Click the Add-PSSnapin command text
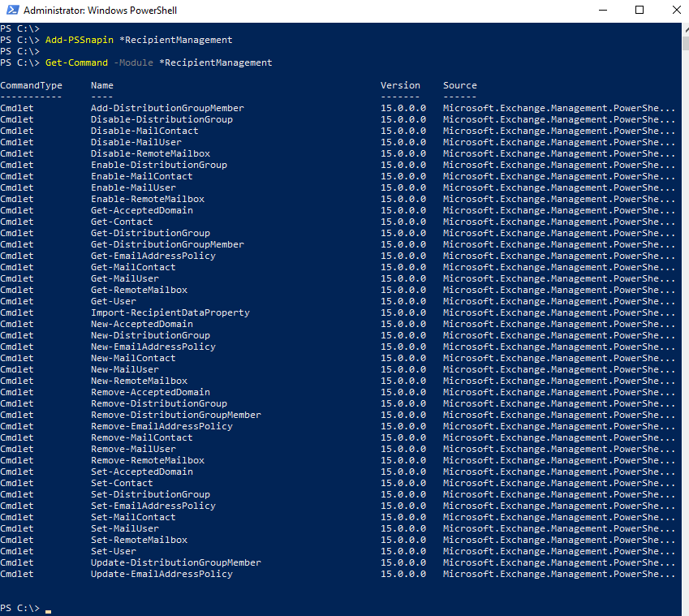 pos(79,40)
